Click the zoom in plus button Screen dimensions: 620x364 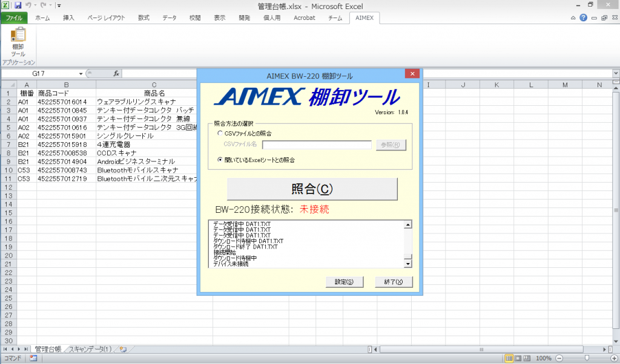pos(614,358)
